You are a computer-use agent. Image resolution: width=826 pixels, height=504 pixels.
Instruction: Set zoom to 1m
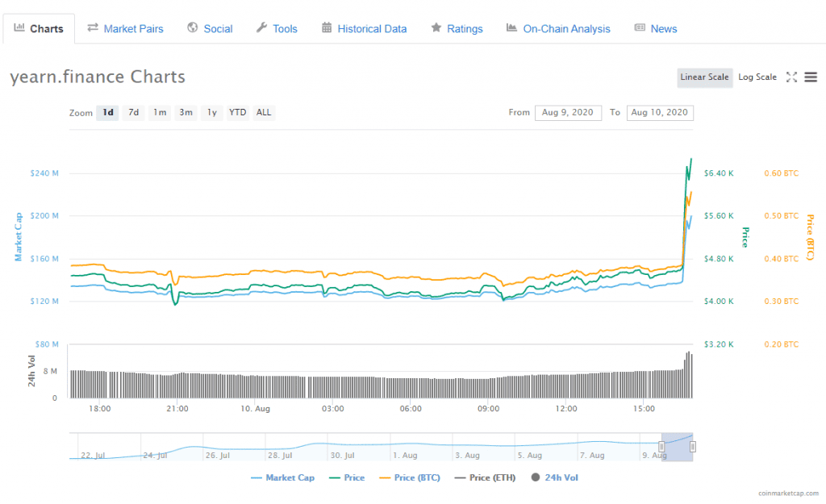[x=160, y=112]
